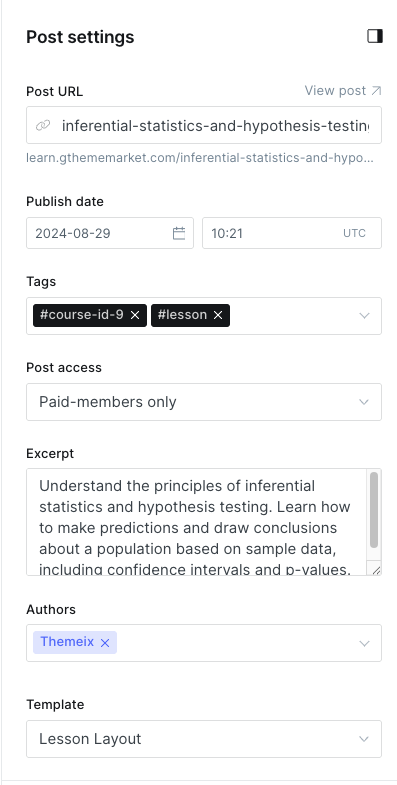
Task: Click the excerpt scrollbar thumb
Action: [x=373, y=510]
